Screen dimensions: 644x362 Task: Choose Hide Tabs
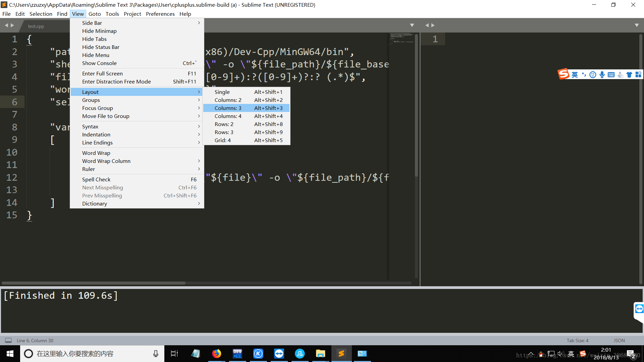(137, 39)
